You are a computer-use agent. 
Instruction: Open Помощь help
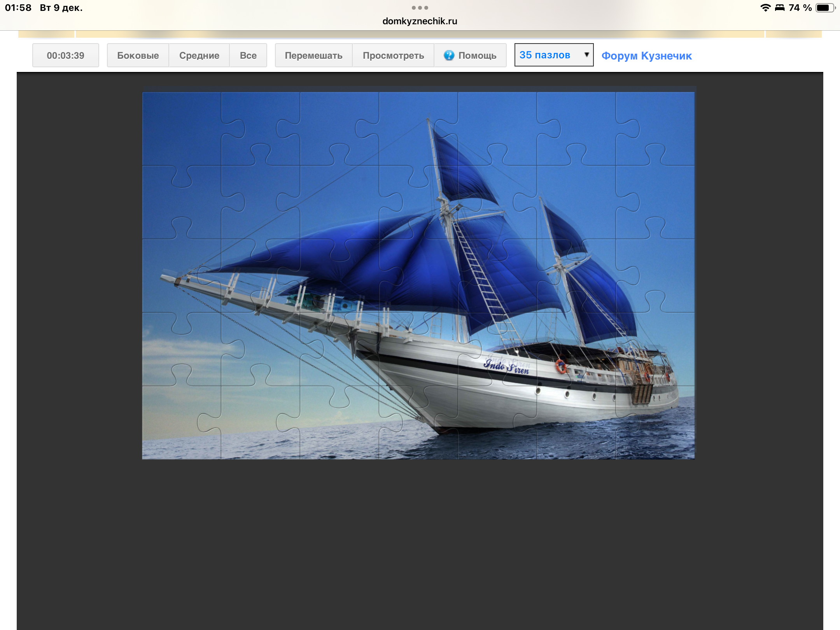point(477,55)
